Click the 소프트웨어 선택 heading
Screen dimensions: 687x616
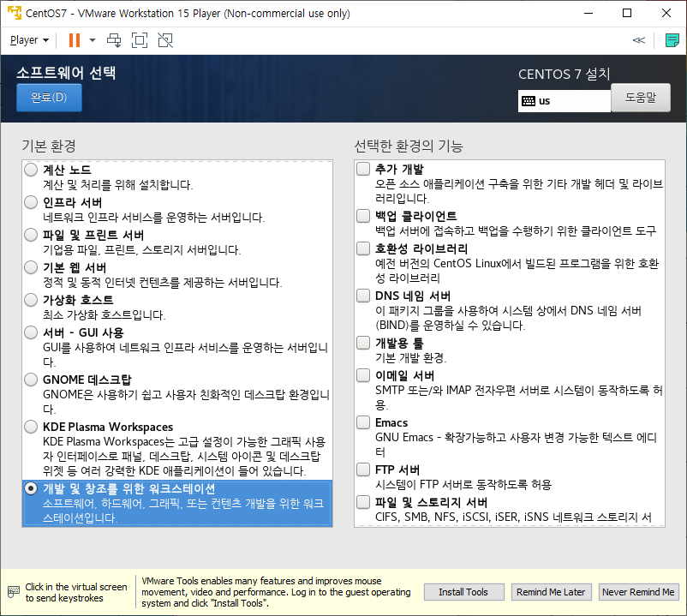click(66, 73)
